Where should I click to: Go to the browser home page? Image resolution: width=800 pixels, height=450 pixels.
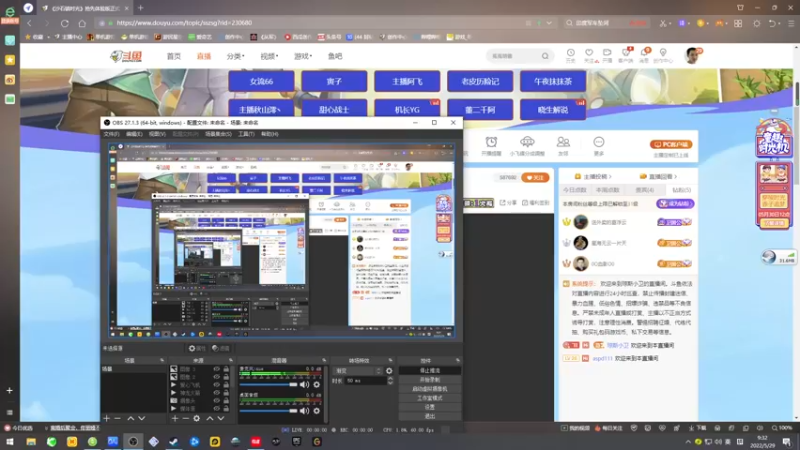82,23
